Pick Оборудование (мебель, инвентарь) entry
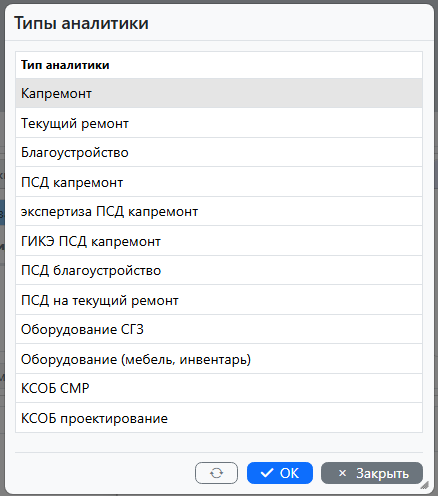 click(x=219, y=359)
